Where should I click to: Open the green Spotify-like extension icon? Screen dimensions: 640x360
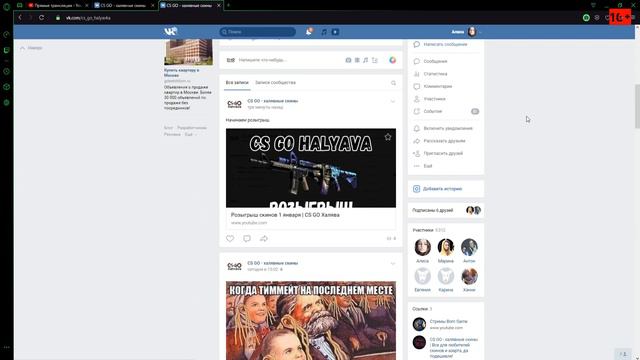click(x=586, y=18)
